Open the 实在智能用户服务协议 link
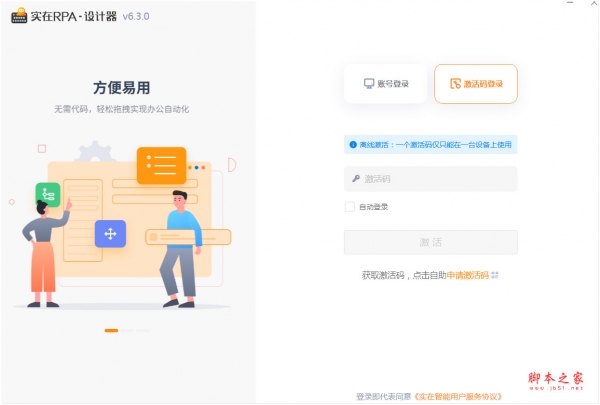 pos(458,396)
